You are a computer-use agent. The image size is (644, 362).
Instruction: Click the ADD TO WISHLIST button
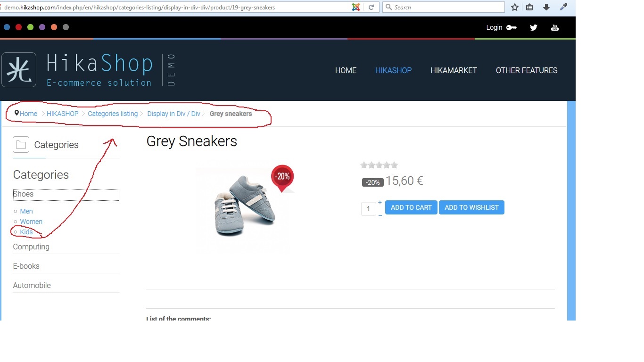pyautogui.click(x=471, y=207)
